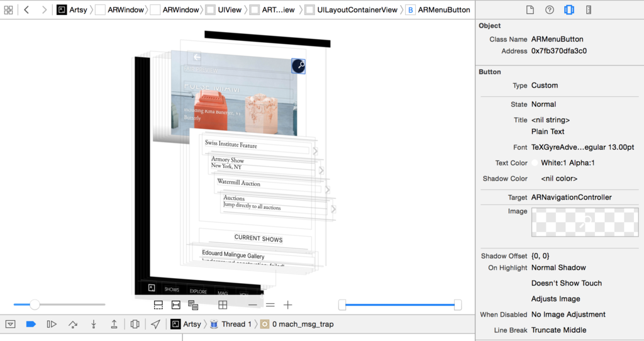Open the Size inspector tab
The width and height of the screenshot is (644, 341).
click(x=589, y=10)
